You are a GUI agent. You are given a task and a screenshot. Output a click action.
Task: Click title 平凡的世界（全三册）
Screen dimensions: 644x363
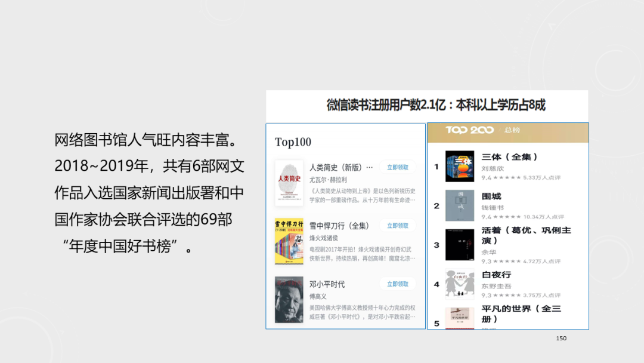coord(521,313)
